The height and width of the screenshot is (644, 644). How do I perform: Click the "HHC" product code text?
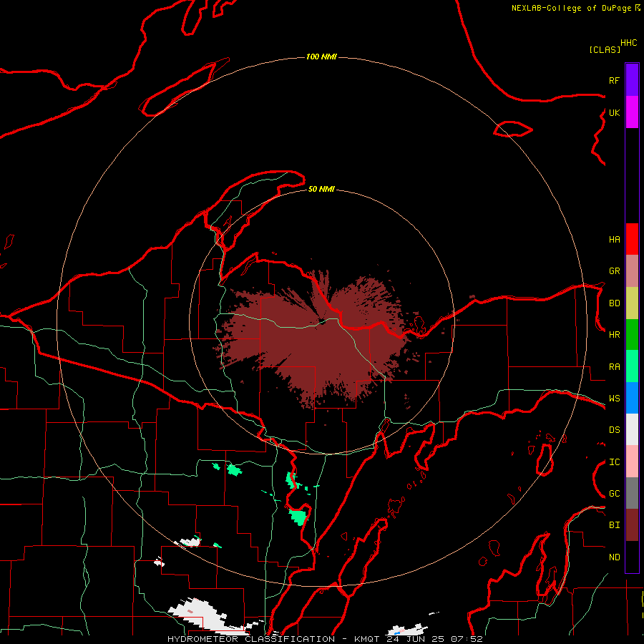pyautogui.click(x=629, y=43)
